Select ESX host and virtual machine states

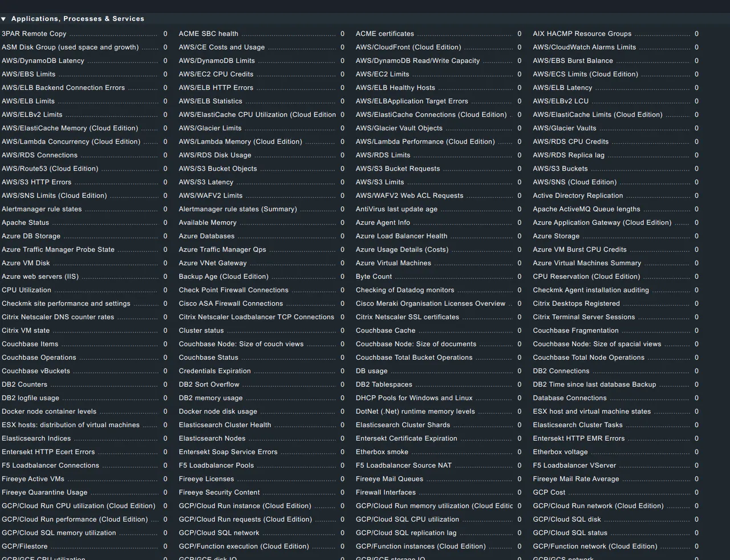(x=591, y=412)
